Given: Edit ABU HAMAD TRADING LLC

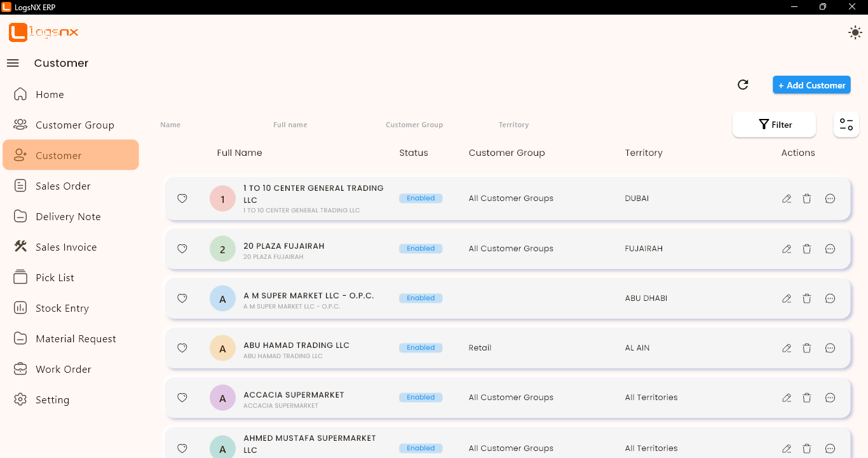Looking at the screenshot, I should point(787,348).
